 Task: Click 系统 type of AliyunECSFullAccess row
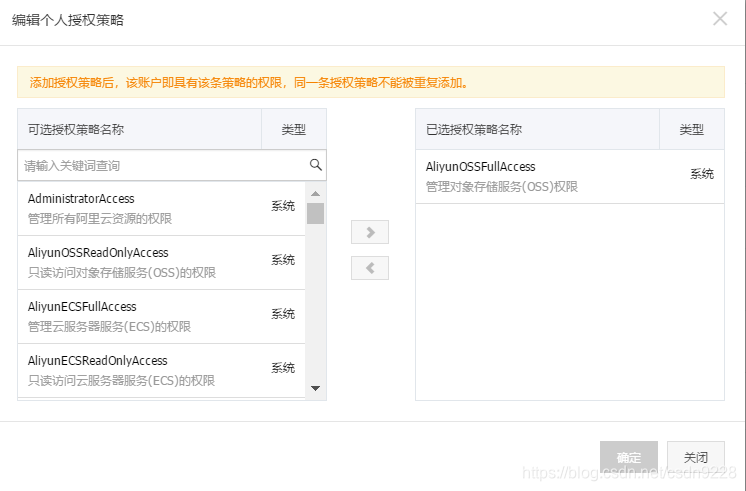283,314
